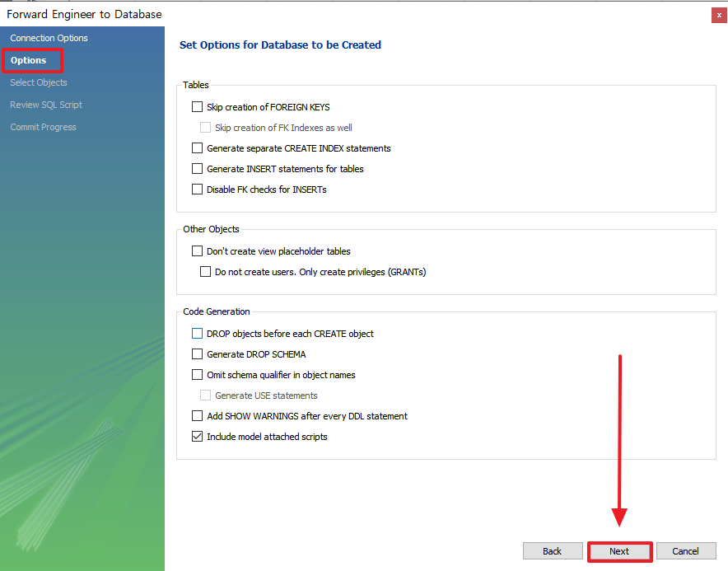Go Back to previous wizard step
This screenshot has height=571, width=728.
click(553, 551)
